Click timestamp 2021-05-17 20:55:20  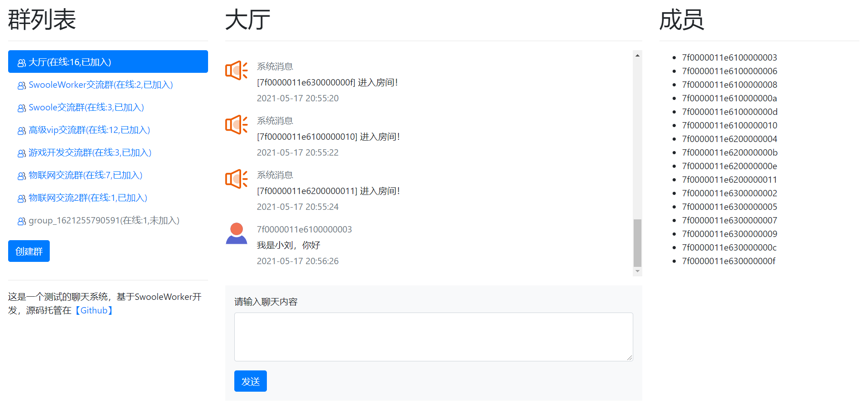298,98
